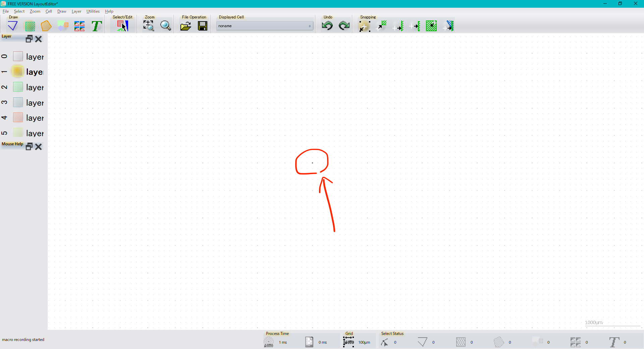
Task: Close the Mouse Help panel
Action: pyautogui.click(x=39, y=147)
